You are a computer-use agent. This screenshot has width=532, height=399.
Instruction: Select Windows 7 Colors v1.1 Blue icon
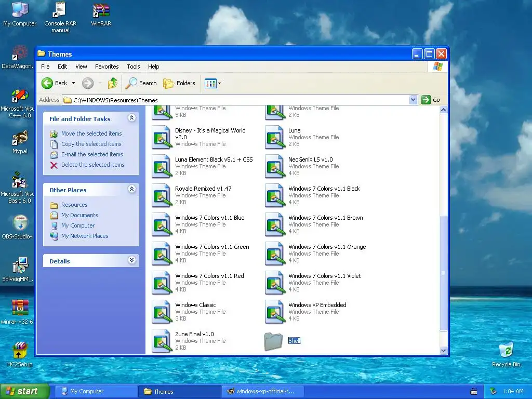coord(161,224)
